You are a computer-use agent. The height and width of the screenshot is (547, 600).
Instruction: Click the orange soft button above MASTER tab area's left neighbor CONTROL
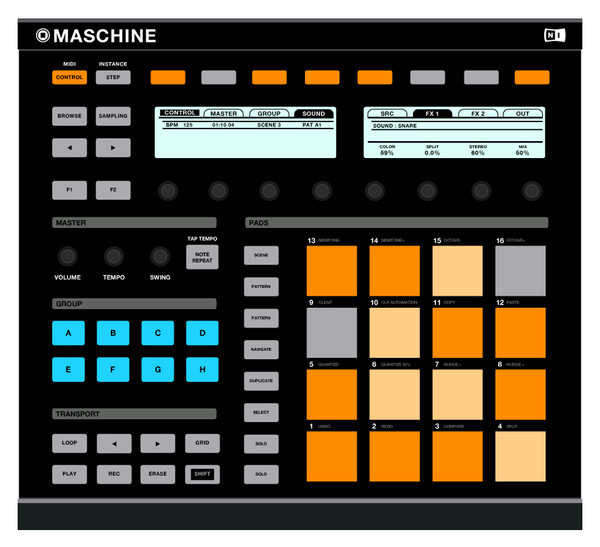point(168,77)
